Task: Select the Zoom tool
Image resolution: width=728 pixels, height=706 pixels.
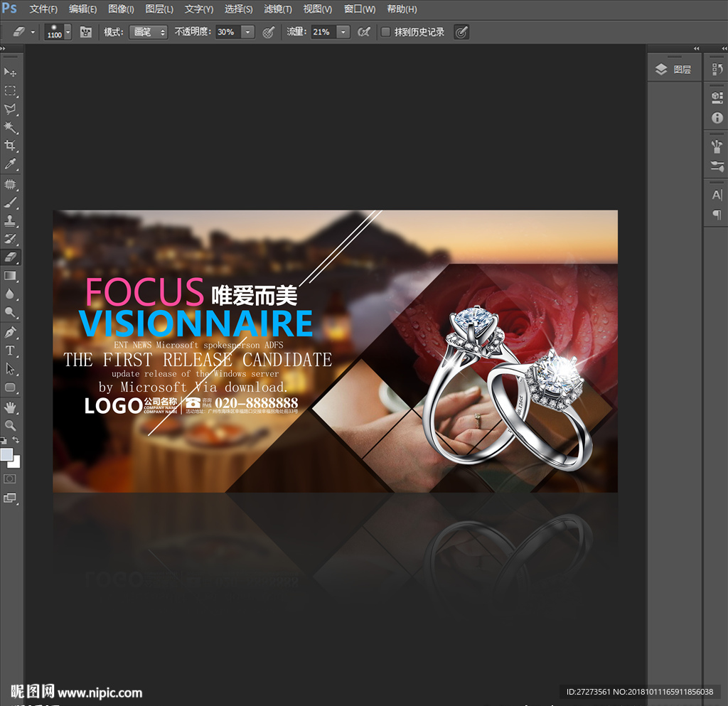Action: pyautogui.click(x=10, y=425)
